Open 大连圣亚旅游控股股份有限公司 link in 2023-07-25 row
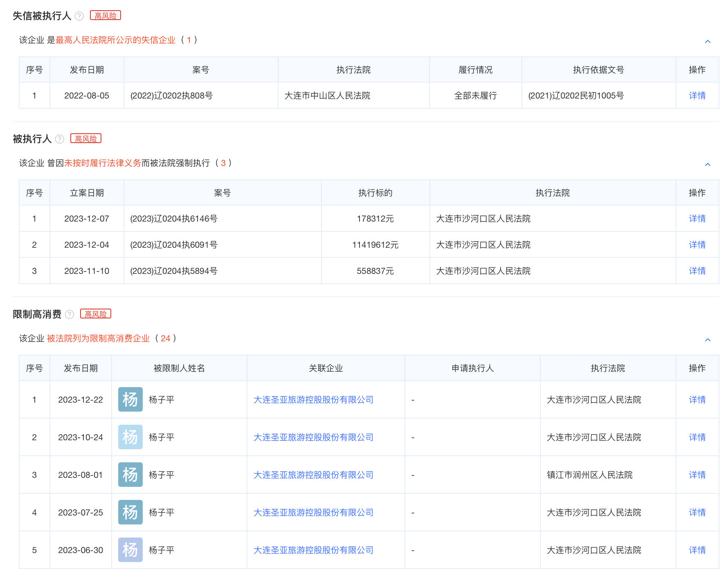This screenshot has height=578, width=728. pos(313,513)
